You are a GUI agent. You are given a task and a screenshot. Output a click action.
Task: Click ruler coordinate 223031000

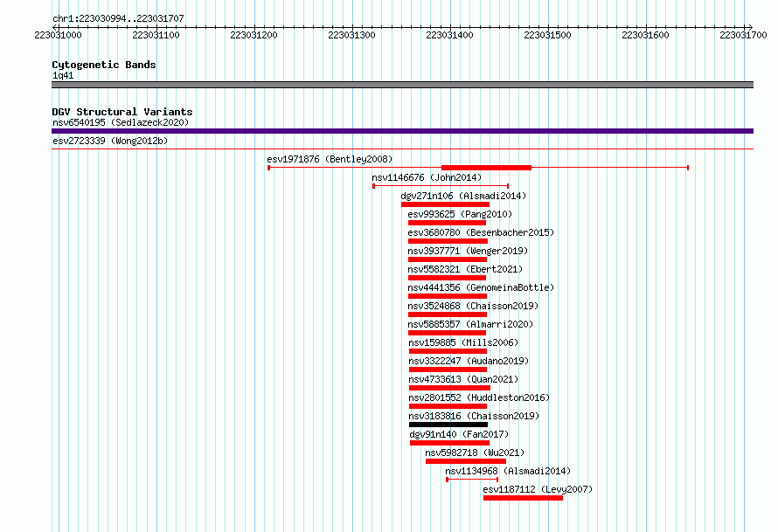[x=58, y=35]
